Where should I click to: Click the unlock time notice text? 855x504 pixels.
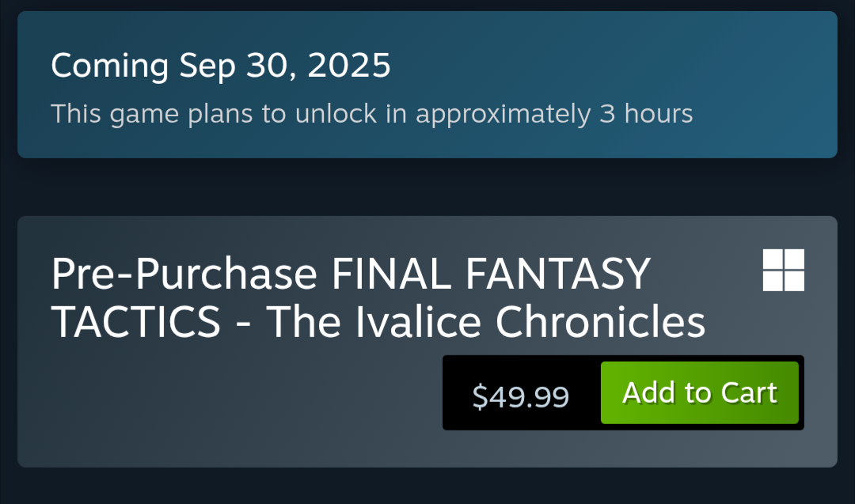point(371,114)
